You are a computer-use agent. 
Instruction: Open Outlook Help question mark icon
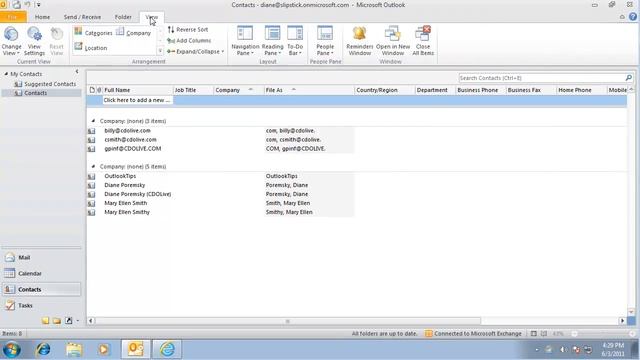click(633, 17)
